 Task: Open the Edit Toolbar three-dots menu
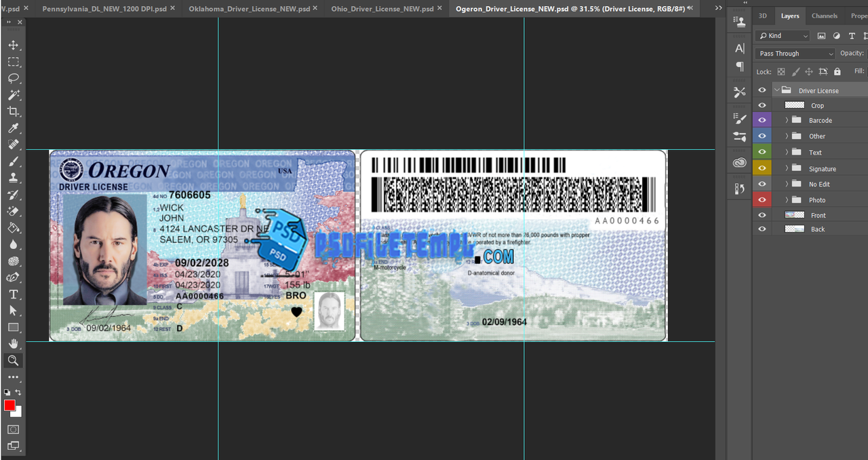point(13,377)
